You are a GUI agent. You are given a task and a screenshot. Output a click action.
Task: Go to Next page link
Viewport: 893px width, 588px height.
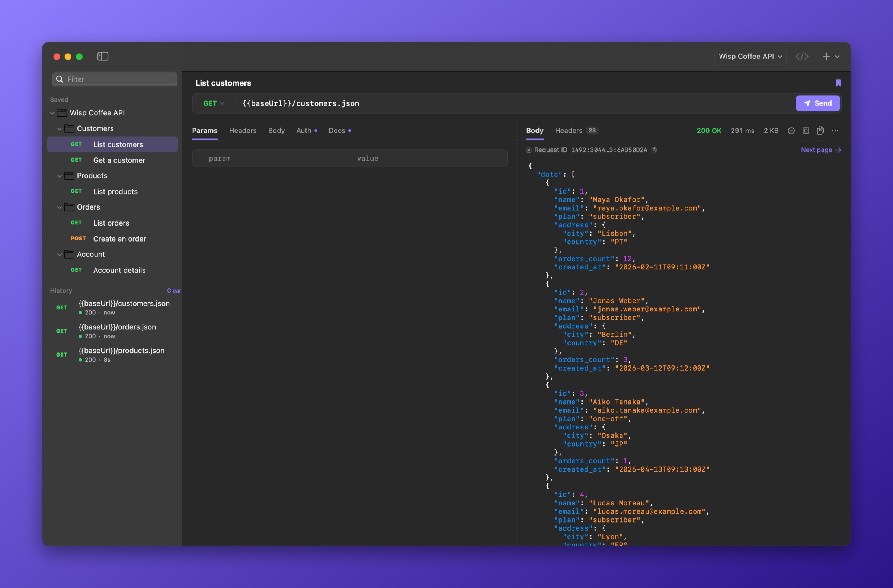[821, 150]
